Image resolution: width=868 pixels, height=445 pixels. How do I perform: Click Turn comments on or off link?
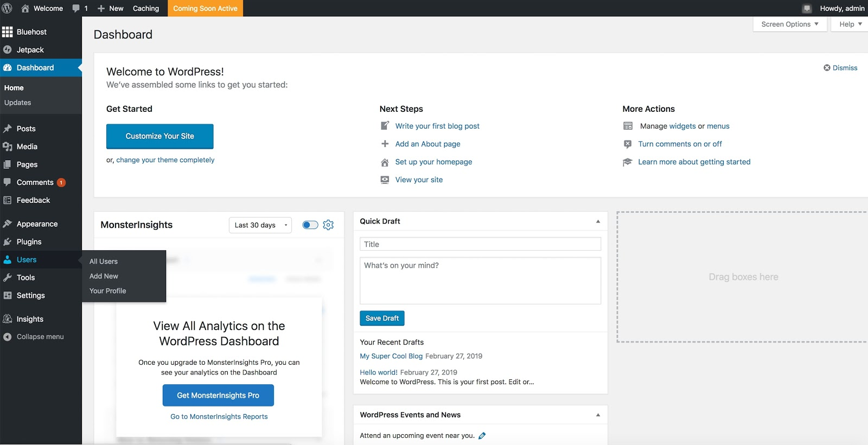(680, 144)
